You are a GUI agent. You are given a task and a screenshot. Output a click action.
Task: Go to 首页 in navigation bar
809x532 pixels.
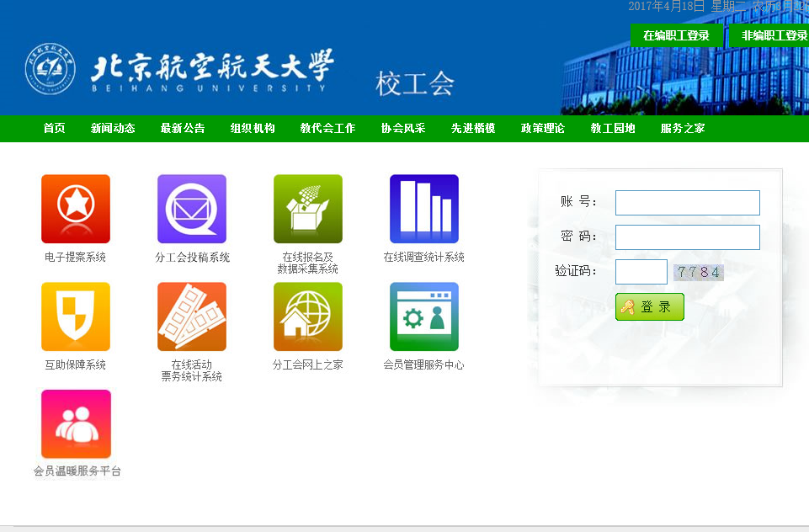point(55,129)
